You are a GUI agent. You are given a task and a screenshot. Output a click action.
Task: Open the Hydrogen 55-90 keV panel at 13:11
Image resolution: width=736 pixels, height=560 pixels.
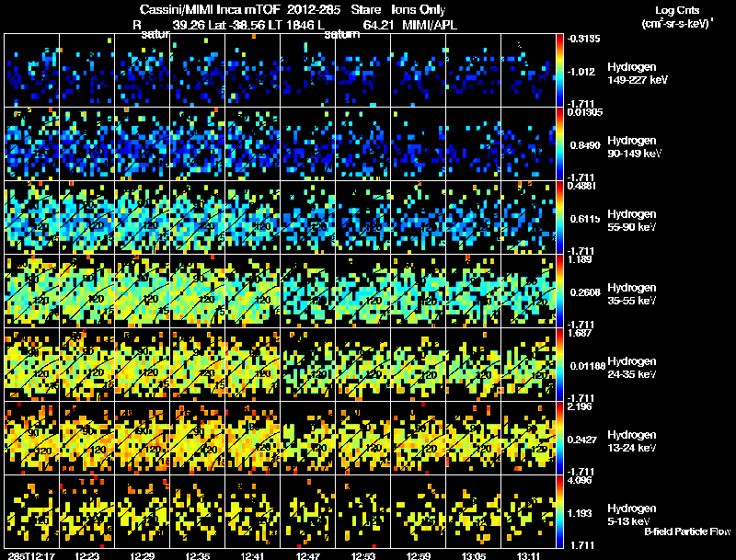528,218
